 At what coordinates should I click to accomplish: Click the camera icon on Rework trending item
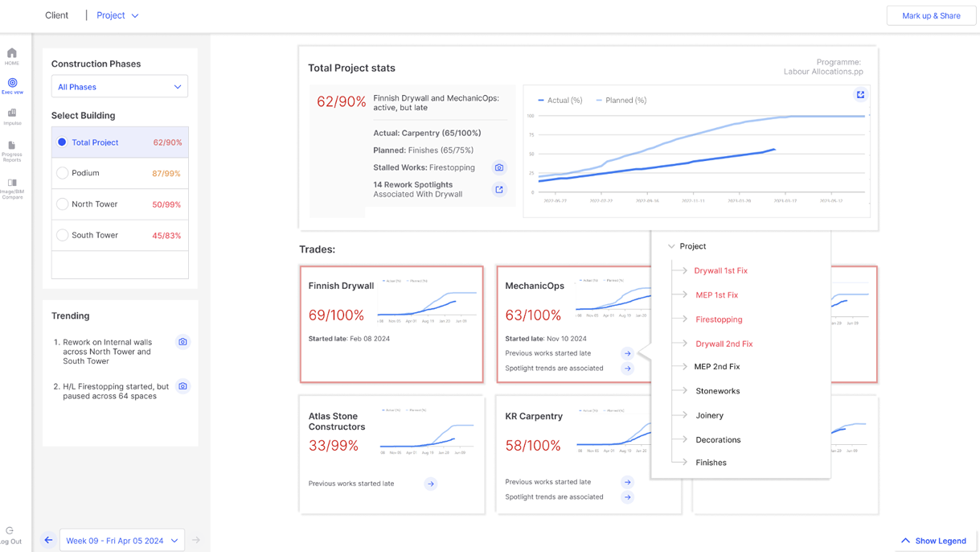[182, 342]
